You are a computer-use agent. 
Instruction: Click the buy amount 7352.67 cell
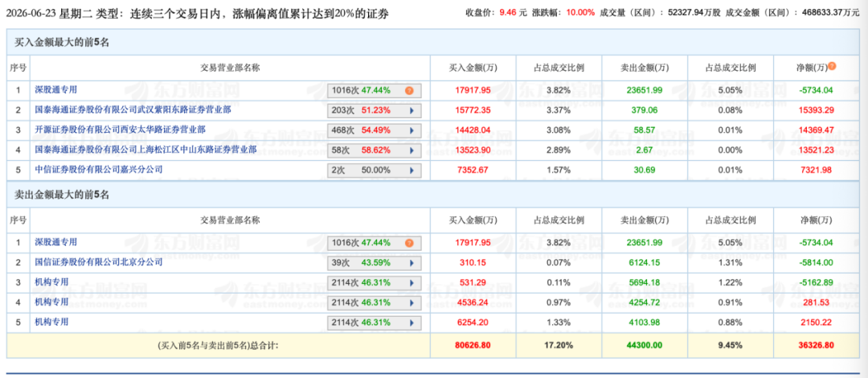point(473,171)
